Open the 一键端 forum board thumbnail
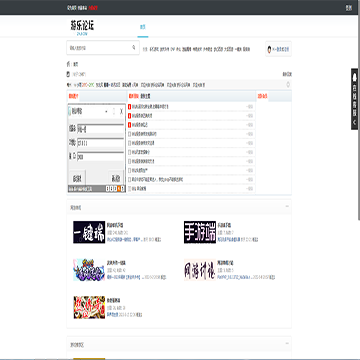 point(89,232)
